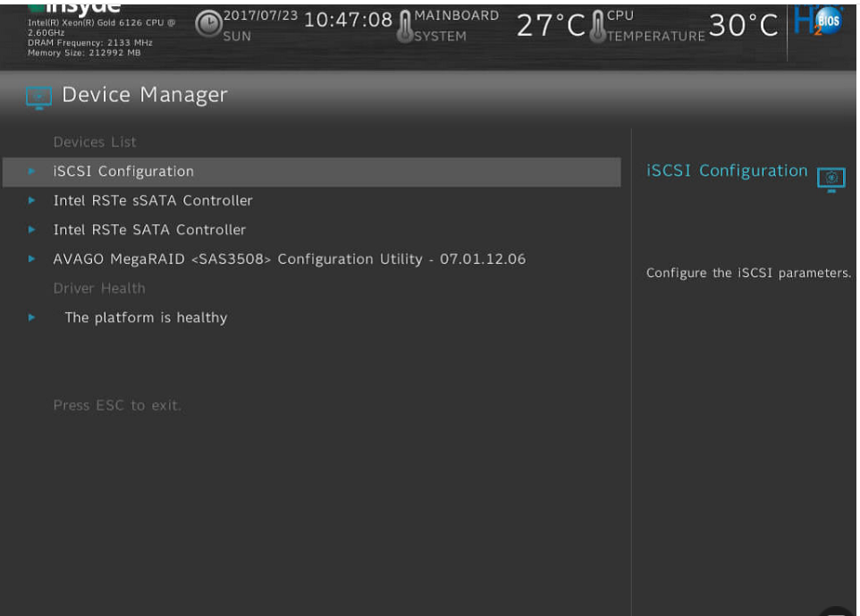Click the Press ESC to exit text

[x=117, y=406]
